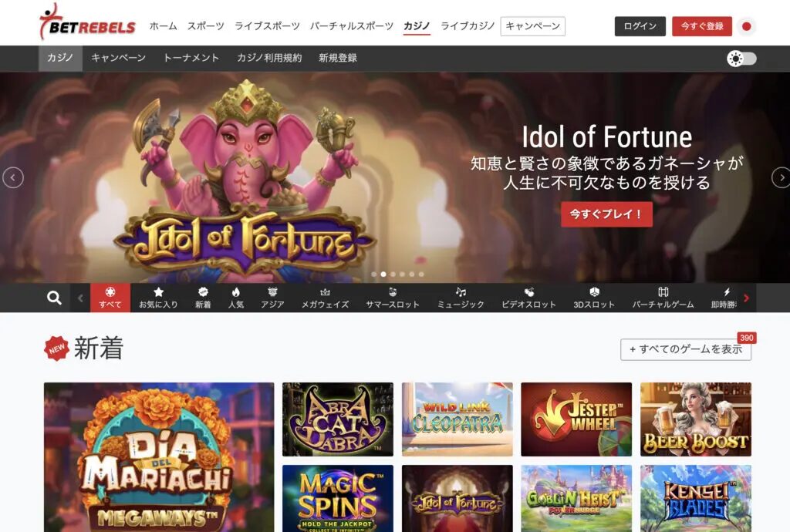The image size is (790, 532).
Task: Expand すべてのゲームを表示 for new games
Action: click(686, 348)
